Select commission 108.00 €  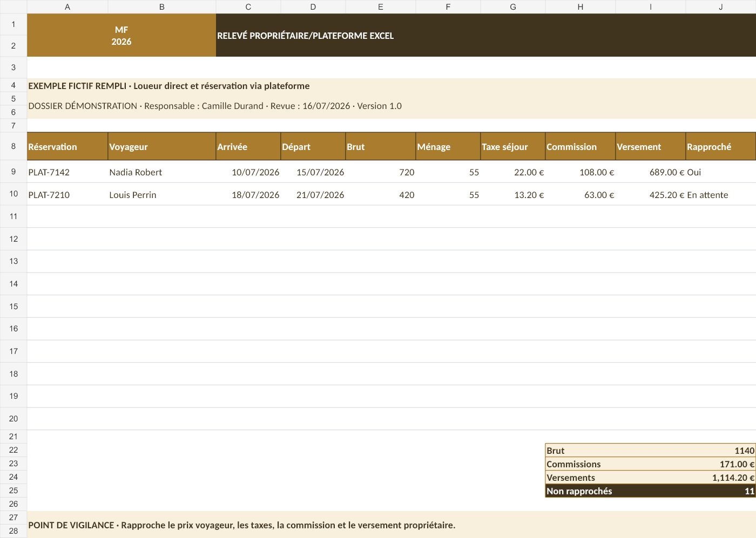[580, 172]
